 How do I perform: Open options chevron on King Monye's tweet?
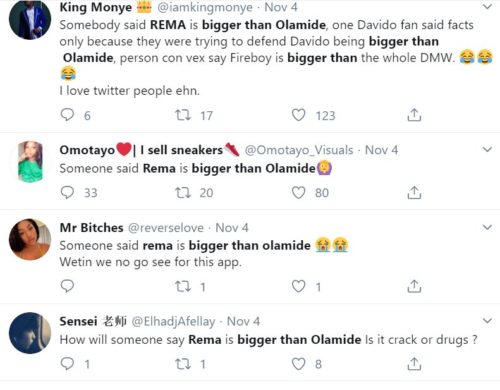tap(487, 7)
